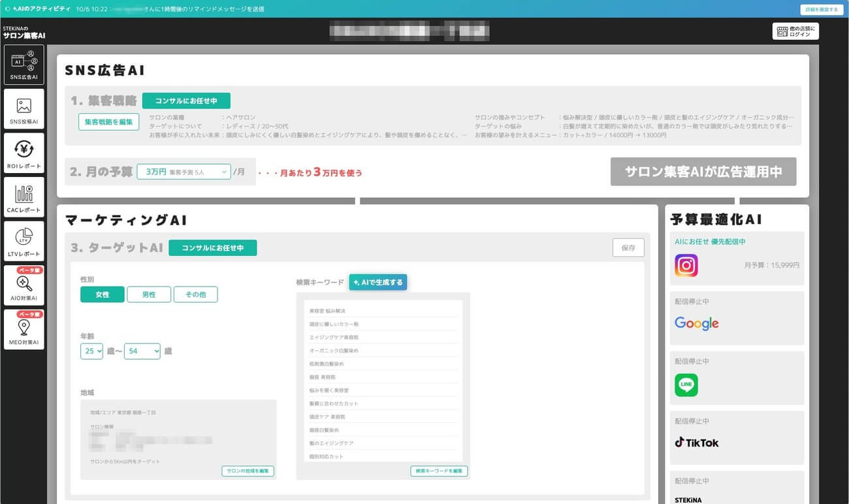Open the maximum age dropdown showing 54

tap(142, 351)
